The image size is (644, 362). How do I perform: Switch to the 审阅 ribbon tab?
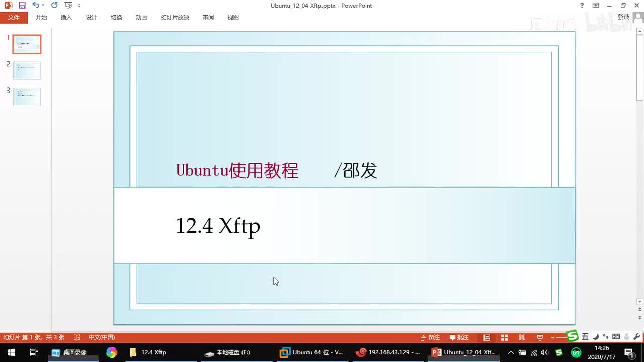point(208,17)
